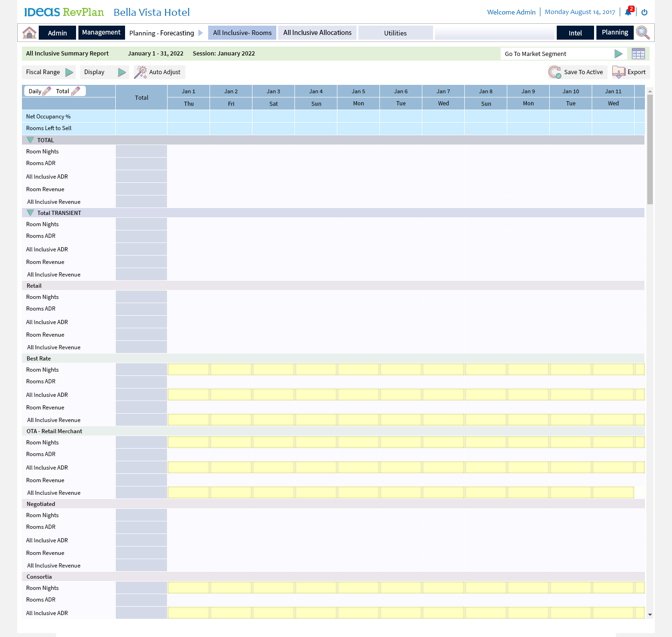672x637 pixels.
Task: Open the Fiscal Range dropdown arrow
Action: pos(69,72)
